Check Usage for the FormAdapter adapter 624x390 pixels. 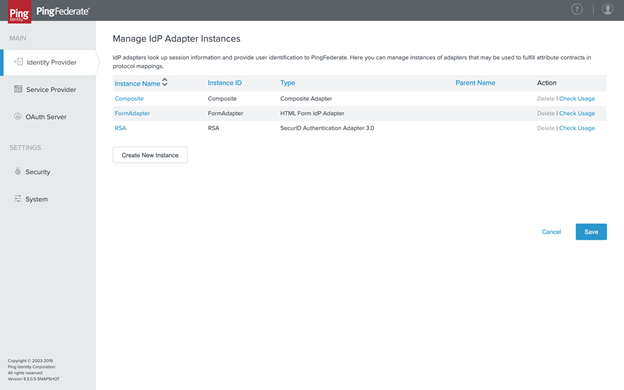577,113
